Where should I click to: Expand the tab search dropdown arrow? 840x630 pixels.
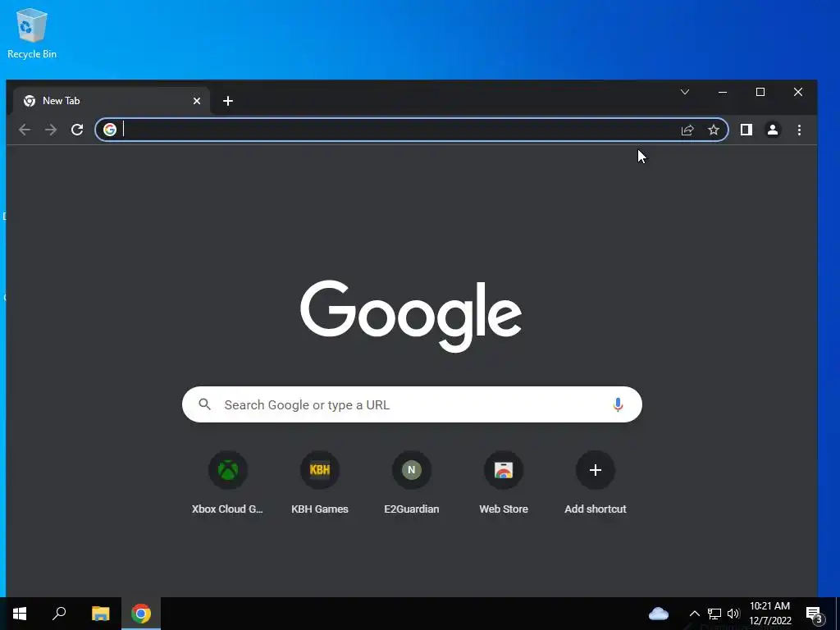coord(685,92)
